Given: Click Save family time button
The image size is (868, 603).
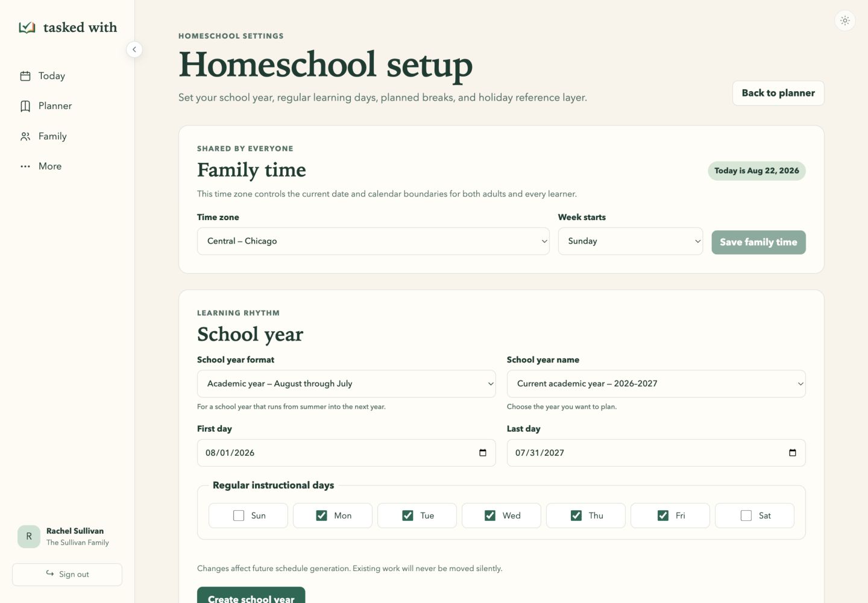Looking at the screenshot, I should [x=758, y=242].
